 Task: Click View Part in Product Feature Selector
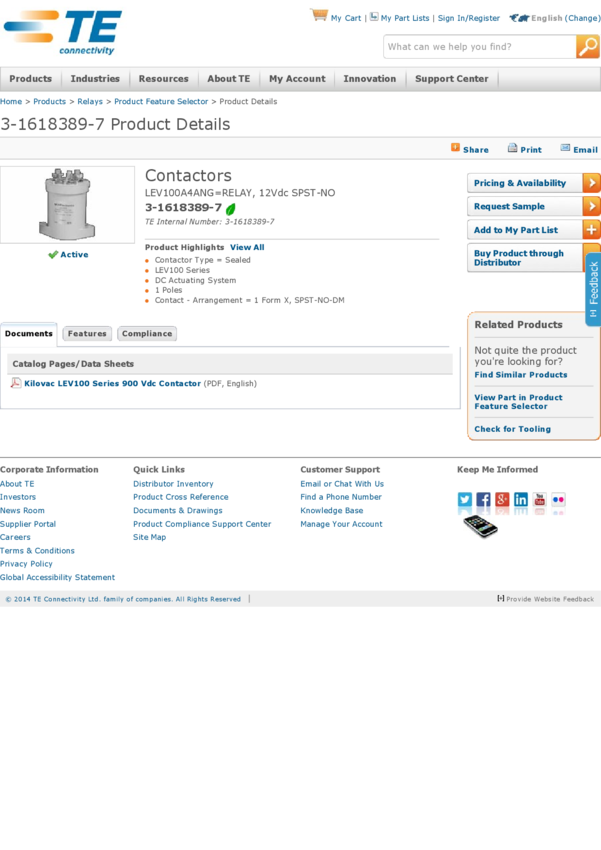tap(519, 402)
